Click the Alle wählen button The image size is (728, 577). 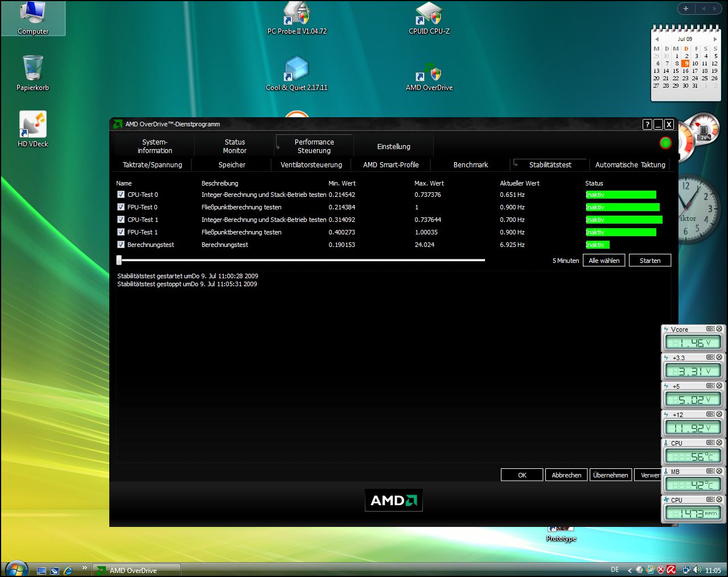tap(604, 261)
